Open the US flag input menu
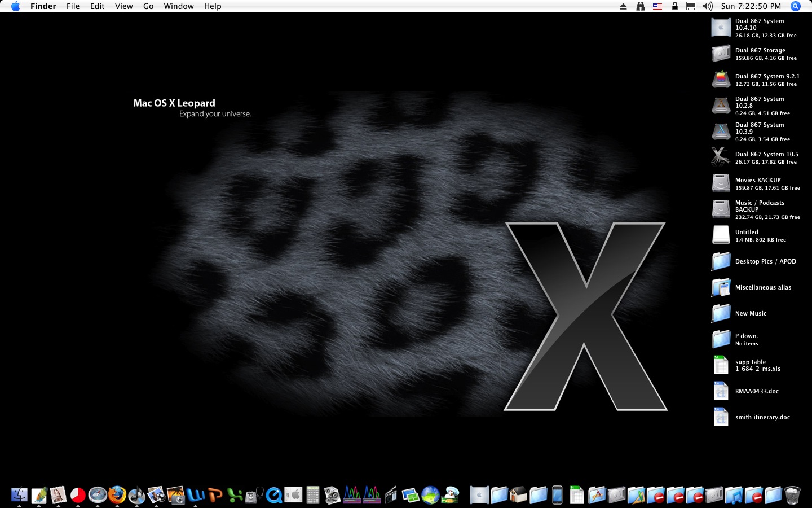812x508 pixels. point(657,6)
